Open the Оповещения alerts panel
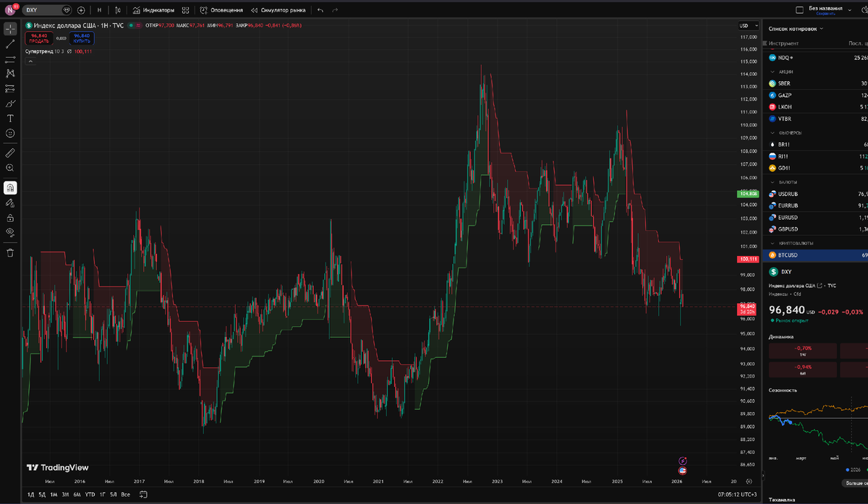Viewport: 868px width, 504px height. pyautogui.click(x=226, y=10)
